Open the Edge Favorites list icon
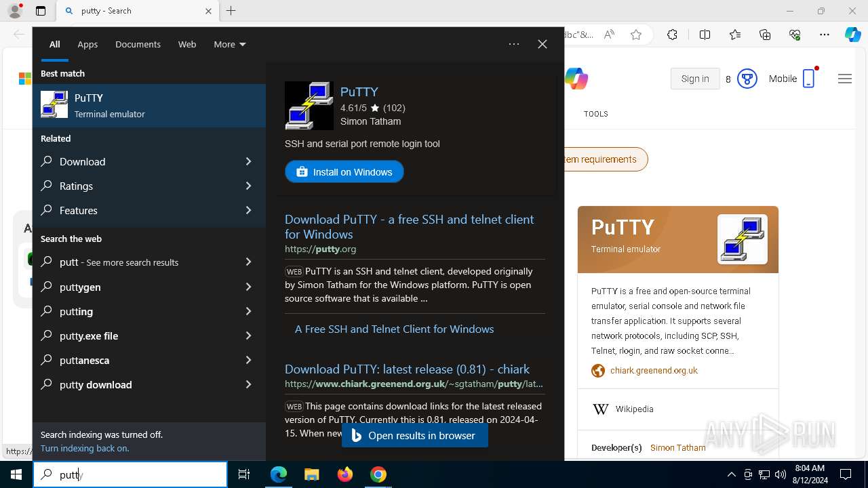The image size is (868, 488). click(x=735, y=35)
